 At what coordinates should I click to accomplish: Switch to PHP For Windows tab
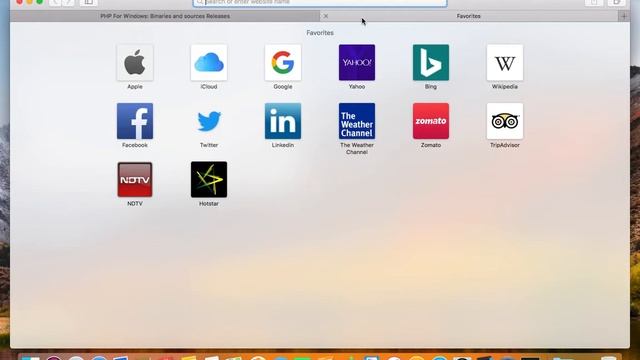[165, 16]
